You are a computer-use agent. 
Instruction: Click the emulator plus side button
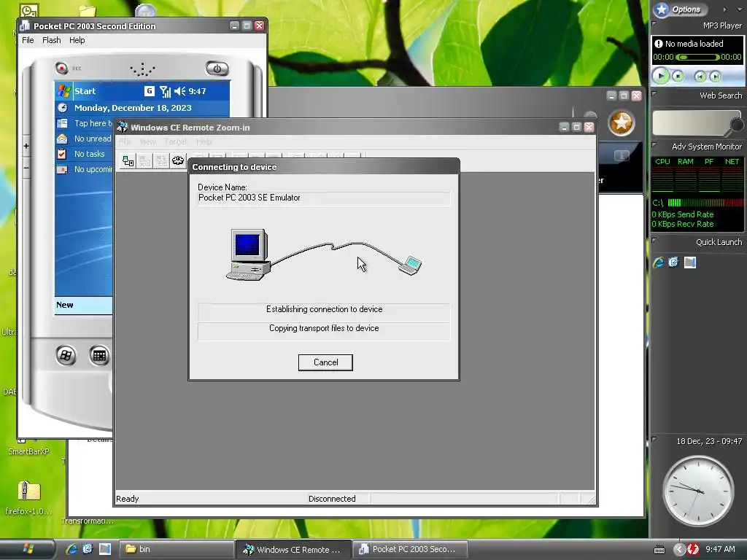26,146
